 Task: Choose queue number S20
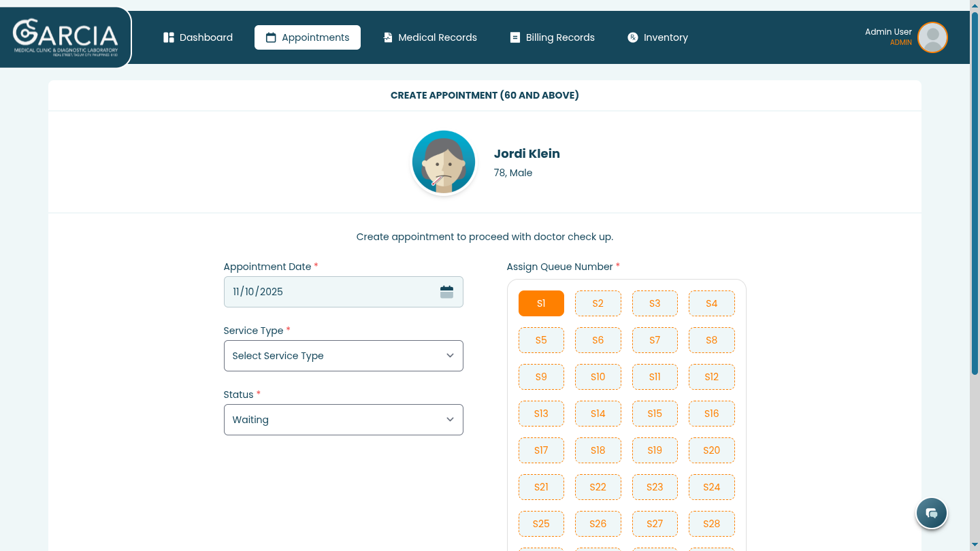click(x=711, y=450)
